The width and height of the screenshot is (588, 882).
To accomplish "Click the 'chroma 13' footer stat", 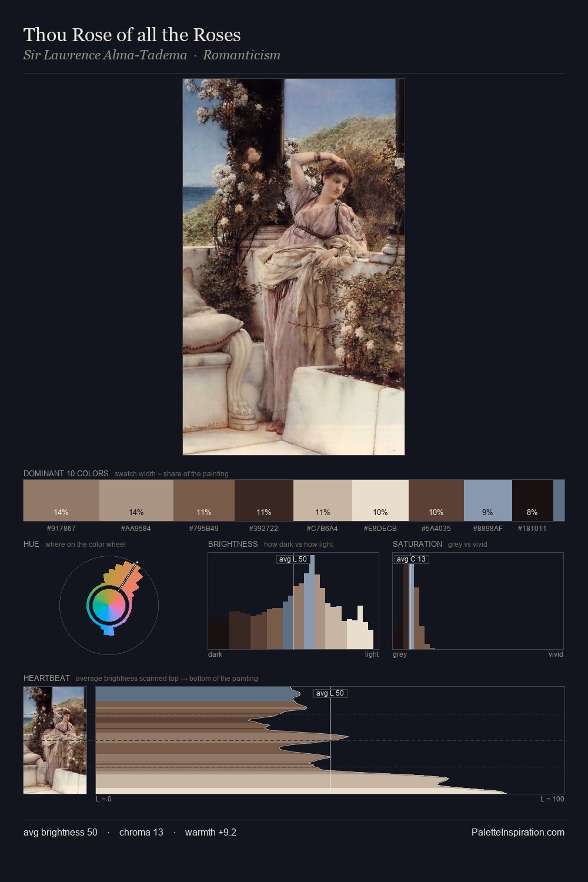I will (141, 832).
